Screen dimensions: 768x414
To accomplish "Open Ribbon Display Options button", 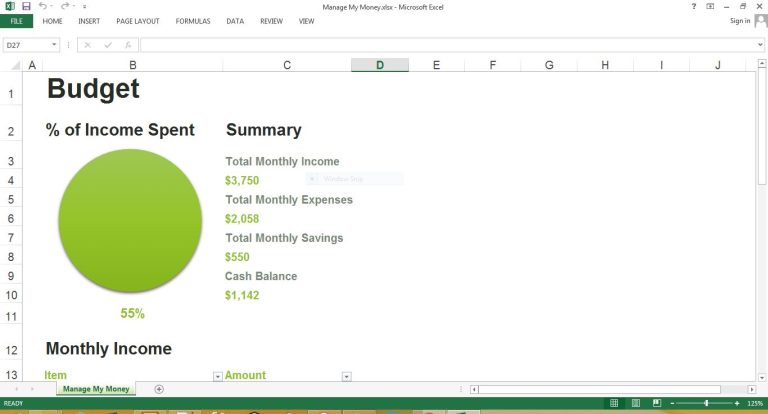I will click(710, 6).
